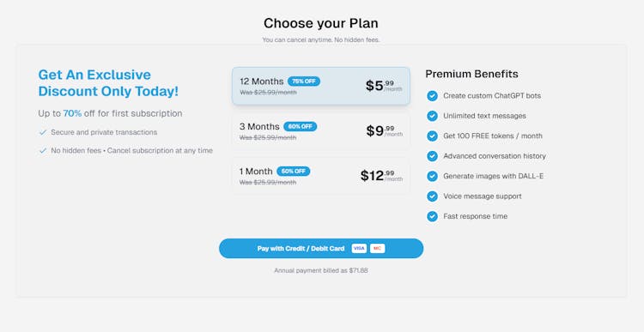
Task: Click tick icon beside Secure and private transactions
Action: 43,133
